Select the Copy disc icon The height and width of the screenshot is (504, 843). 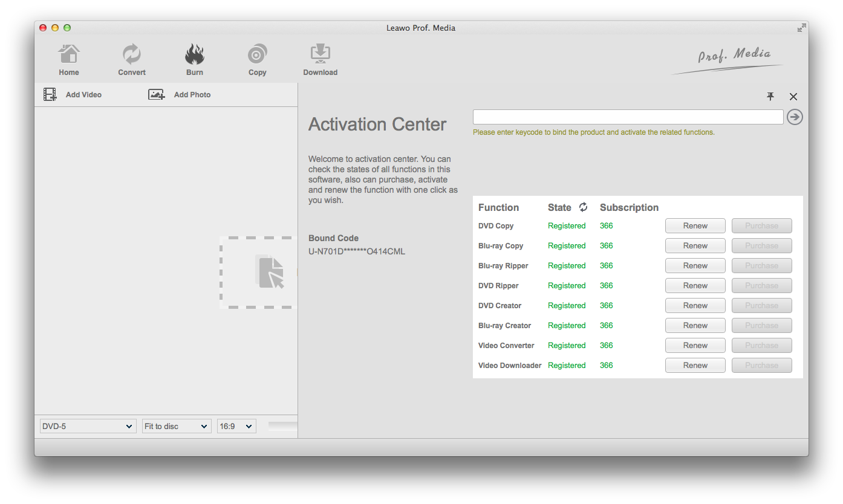pyautogui.click(x=257, y=54)
